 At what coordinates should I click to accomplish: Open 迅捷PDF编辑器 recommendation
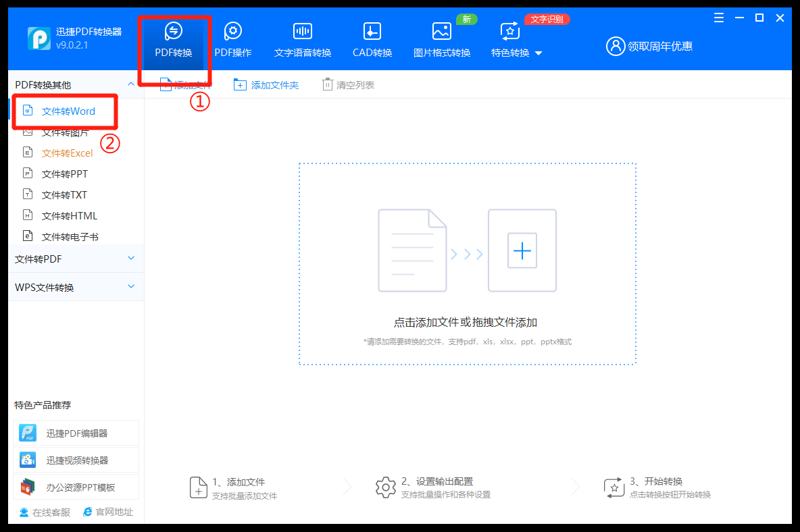coord(76,433)
